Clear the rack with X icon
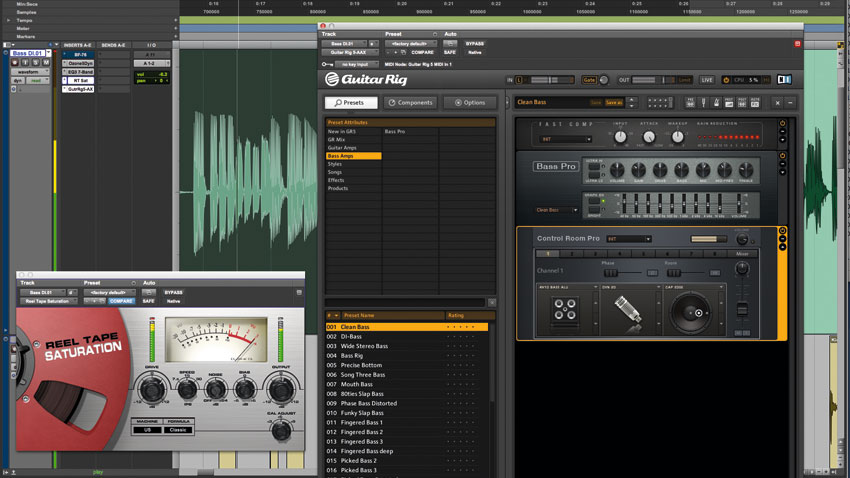Image resolution: width=850 pixels, height=478 pixels. click(x=777, y=102)
